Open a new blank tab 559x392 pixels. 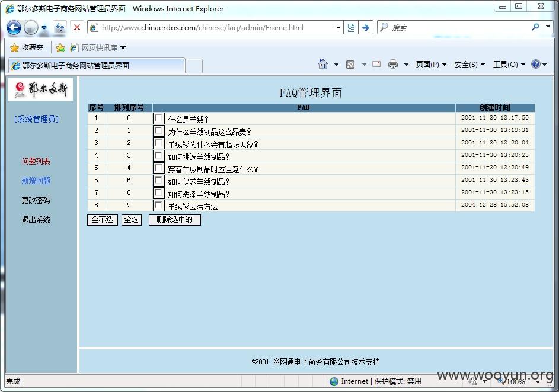pos(194,66)
